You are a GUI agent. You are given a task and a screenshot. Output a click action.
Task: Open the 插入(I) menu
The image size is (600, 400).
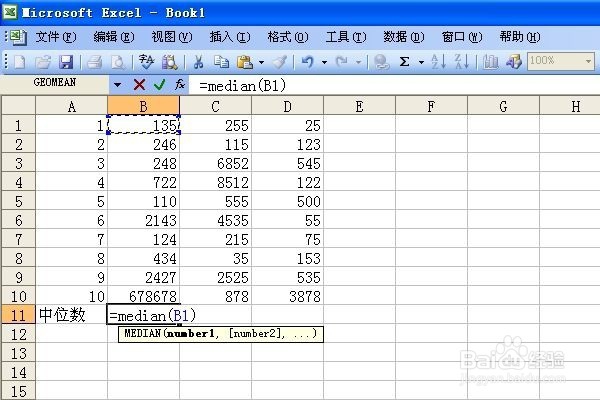pos(230,37)
